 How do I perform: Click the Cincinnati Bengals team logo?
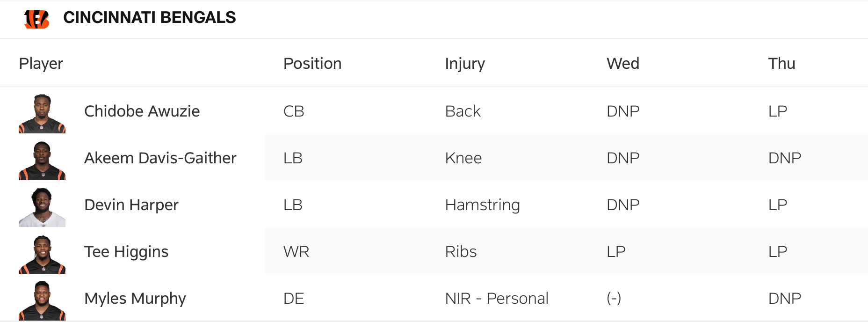pyautogui.click(x=36, y=19)
